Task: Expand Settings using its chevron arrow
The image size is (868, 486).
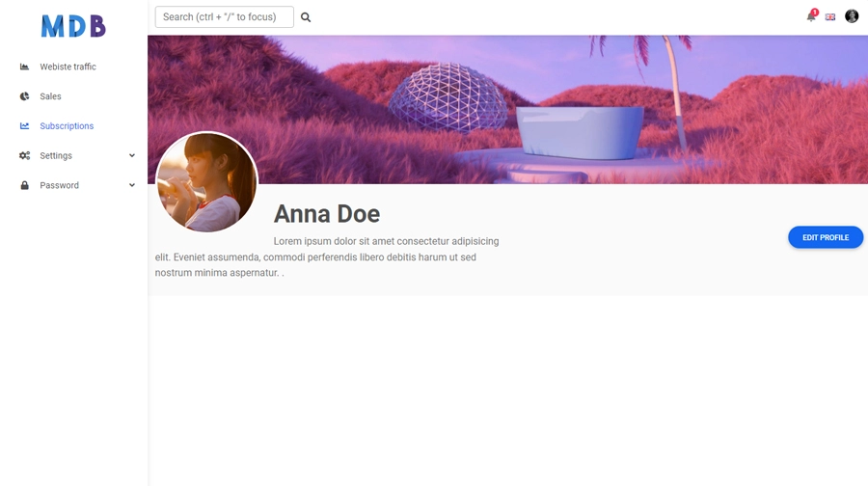Action: click(x=132, y=155)
